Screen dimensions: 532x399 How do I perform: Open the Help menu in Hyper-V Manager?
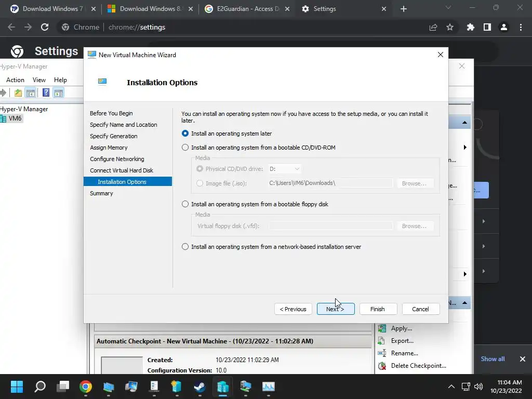60,79
